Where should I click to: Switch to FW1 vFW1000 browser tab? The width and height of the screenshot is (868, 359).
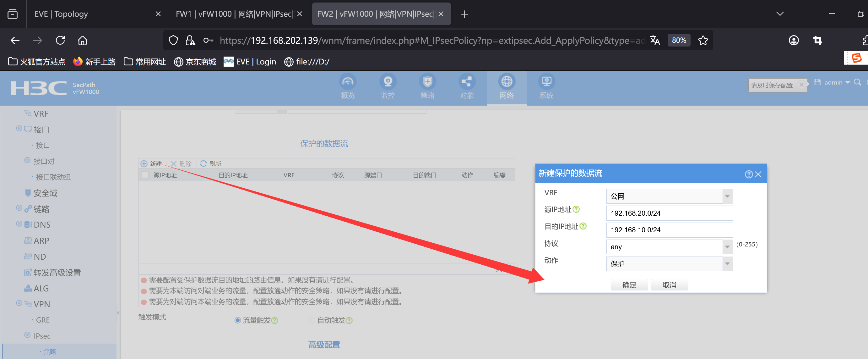[x=235, y=14]
